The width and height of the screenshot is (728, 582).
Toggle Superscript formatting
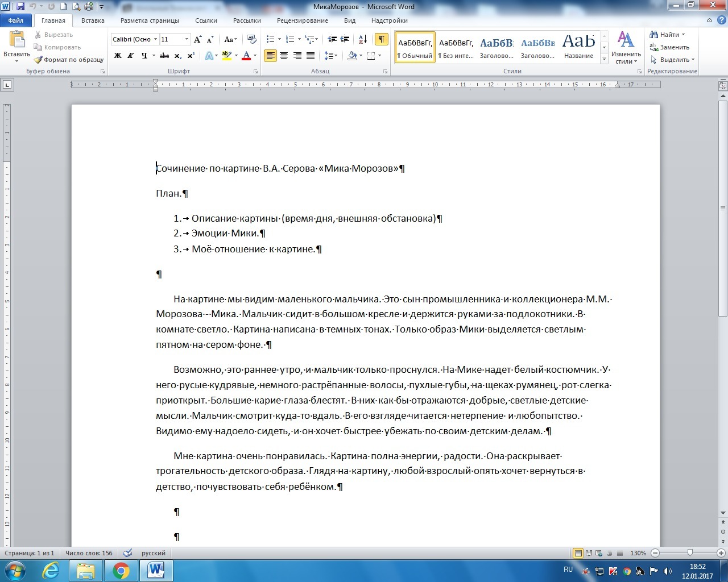pos(191,56)
